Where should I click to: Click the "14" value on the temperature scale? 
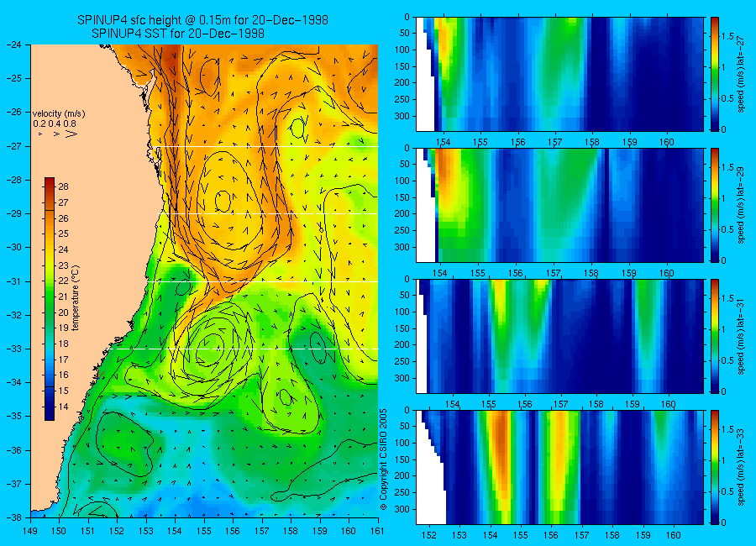pos(63,407)
